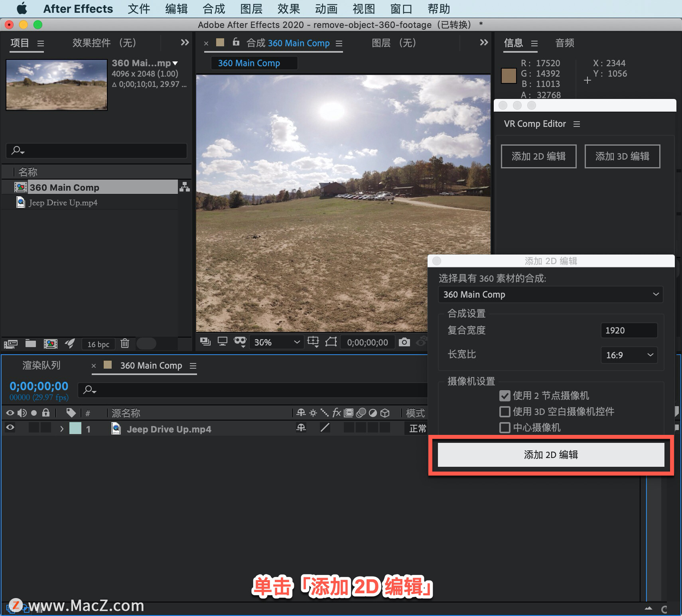The height and width of the screenshot is (616, 682).
Task: Click the Source Name column header
Action: (126, 413)
